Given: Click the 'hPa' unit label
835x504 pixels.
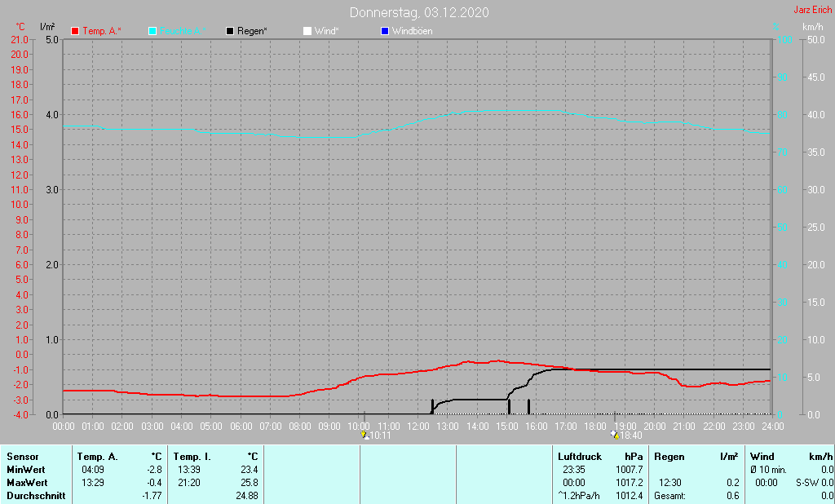Looking at the screenshot, I should tap(634, 457).
